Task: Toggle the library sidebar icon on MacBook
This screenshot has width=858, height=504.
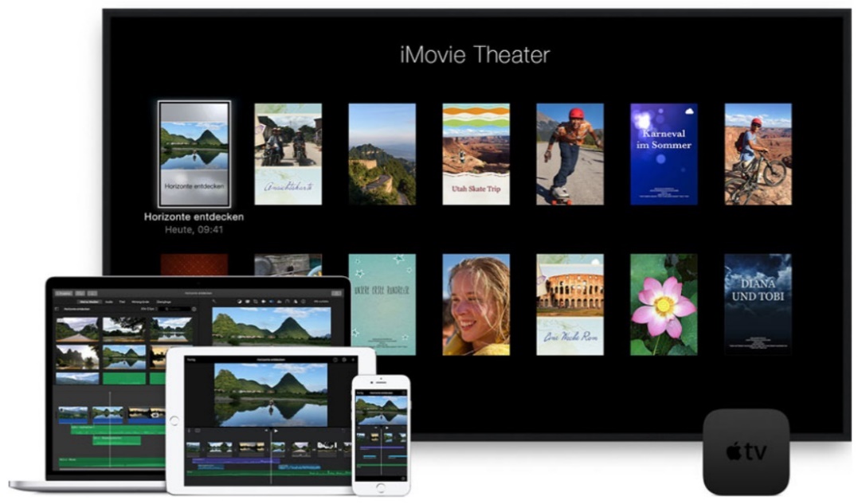Action: (x=57, y=309)
